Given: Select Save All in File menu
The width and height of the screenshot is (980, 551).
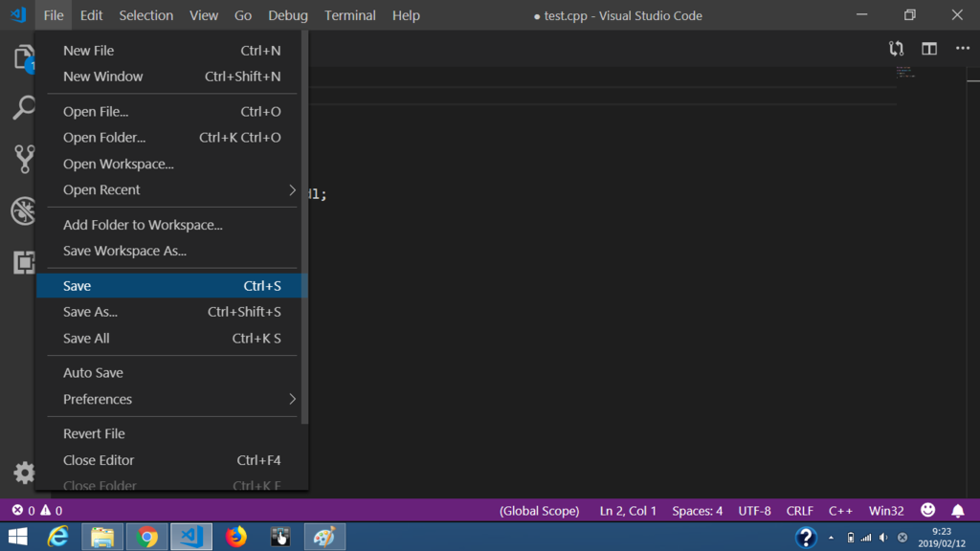Looking at the screenshot, I should pos(172,338).
